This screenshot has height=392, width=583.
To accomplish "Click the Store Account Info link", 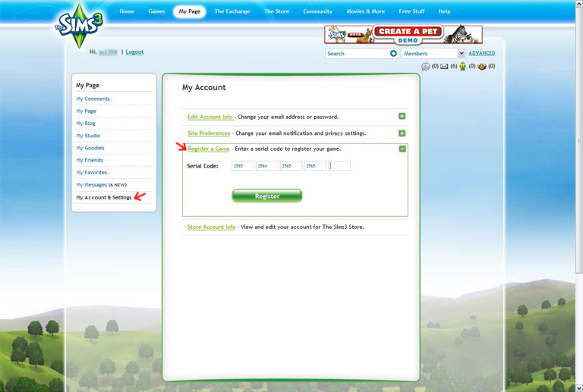I will [211, 227].
